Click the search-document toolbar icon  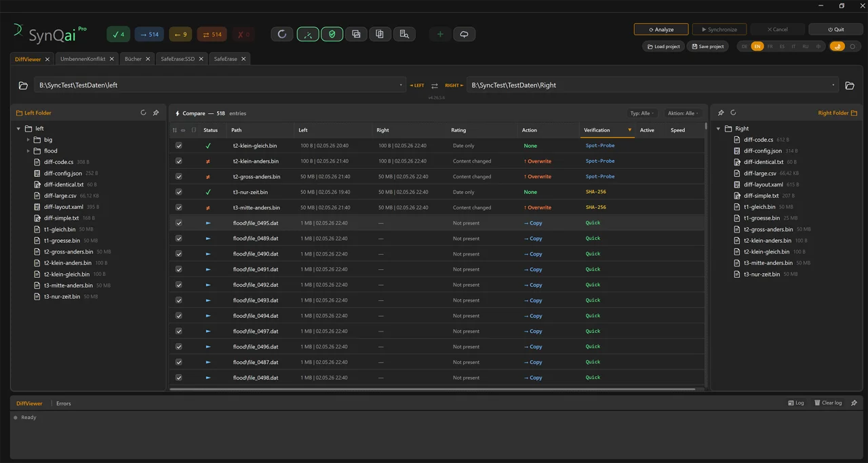404,34
